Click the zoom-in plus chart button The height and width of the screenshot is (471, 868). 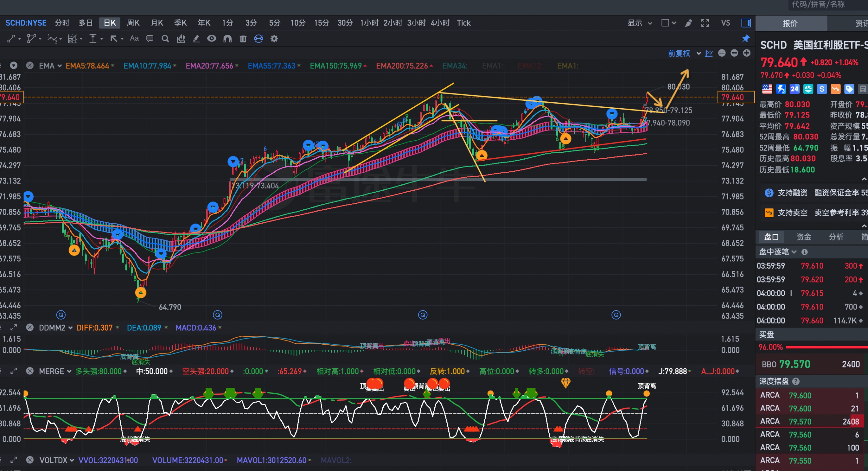[x=747, y=53]
